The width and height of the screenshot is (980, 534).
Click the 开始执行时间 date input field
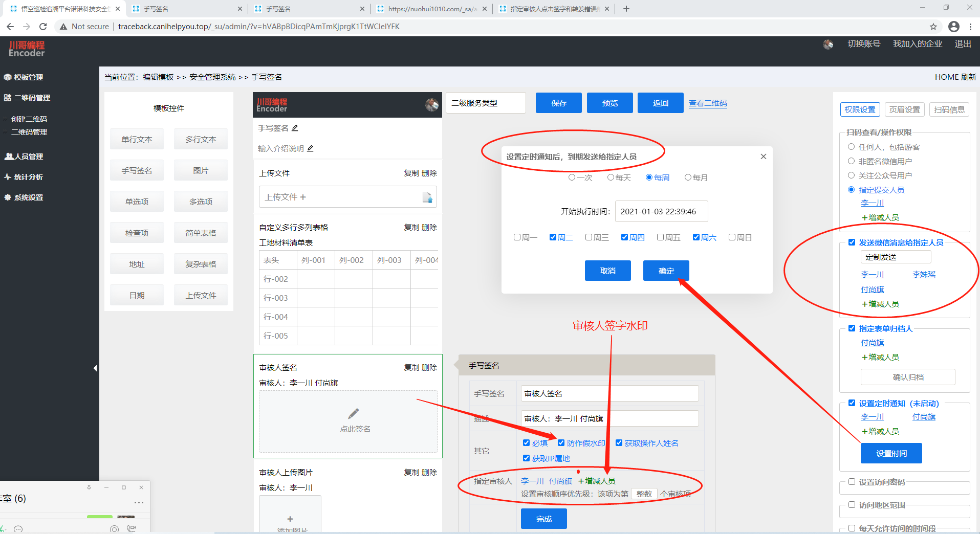(x=661, y=211)
